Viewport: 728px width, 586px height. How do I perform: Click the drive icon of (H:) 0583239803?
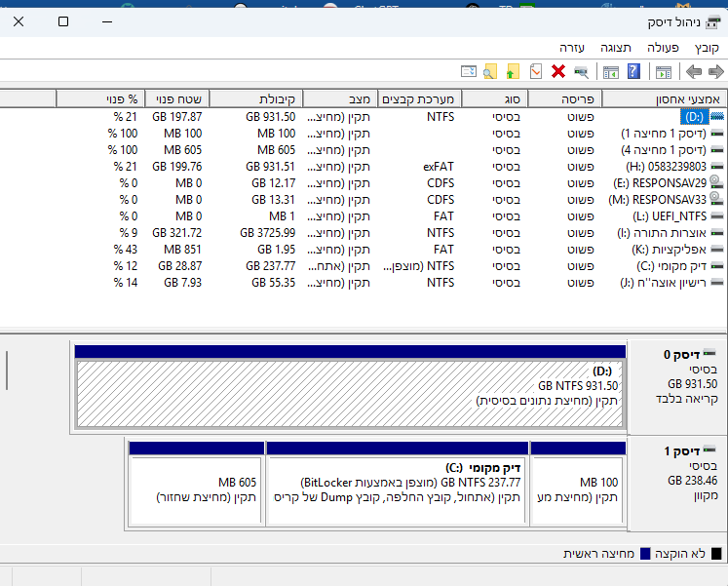point(717,166)
